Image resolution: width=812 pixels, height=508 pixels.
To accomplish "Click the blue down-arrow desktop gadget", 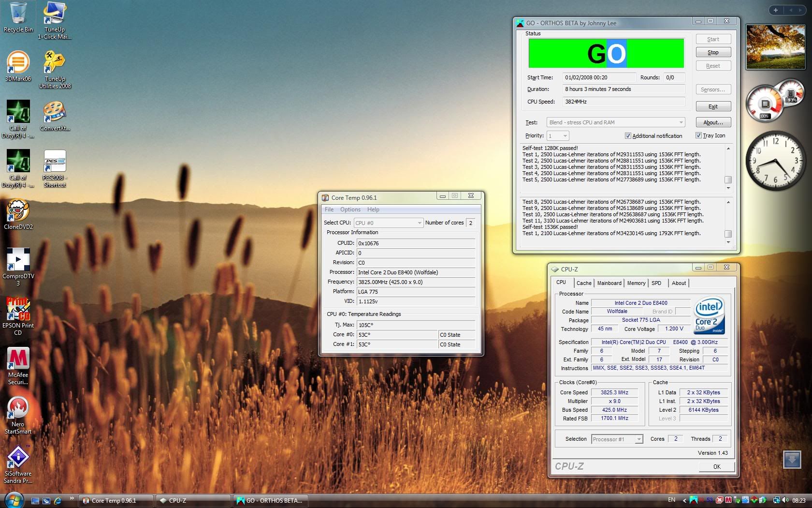I will pos(792,459).
